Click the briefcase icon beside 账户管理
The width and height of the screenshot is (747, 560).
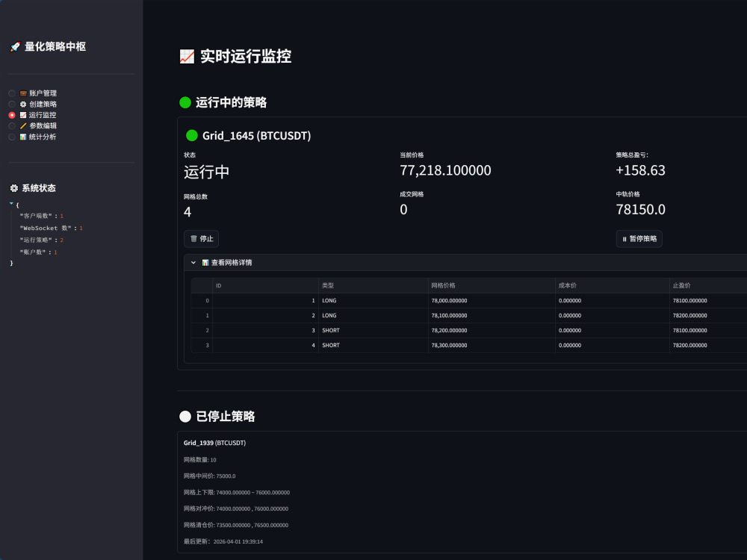click(x=23, y=93)
